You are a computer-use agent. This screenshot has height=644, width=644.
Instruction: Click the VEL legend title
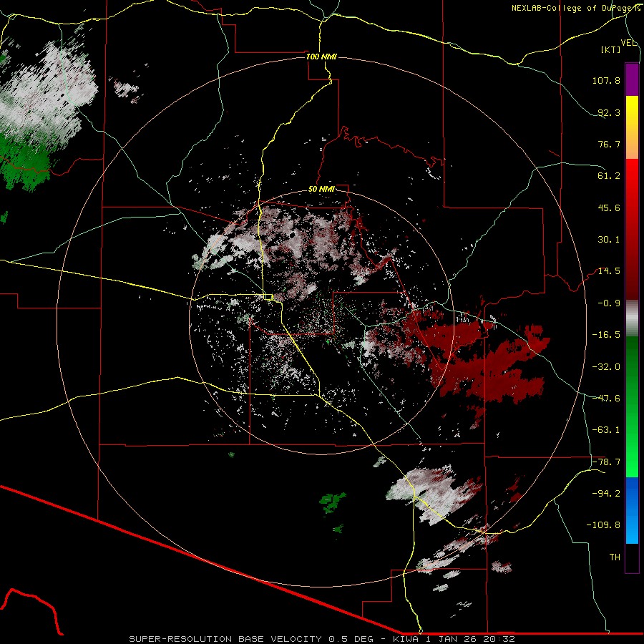coord(629,43)
